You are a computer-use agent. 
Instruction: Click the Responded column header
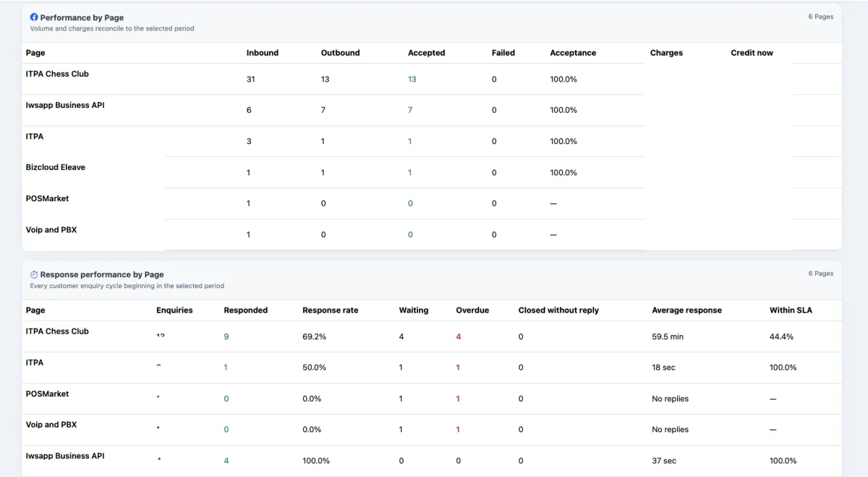tap(245, 311)
